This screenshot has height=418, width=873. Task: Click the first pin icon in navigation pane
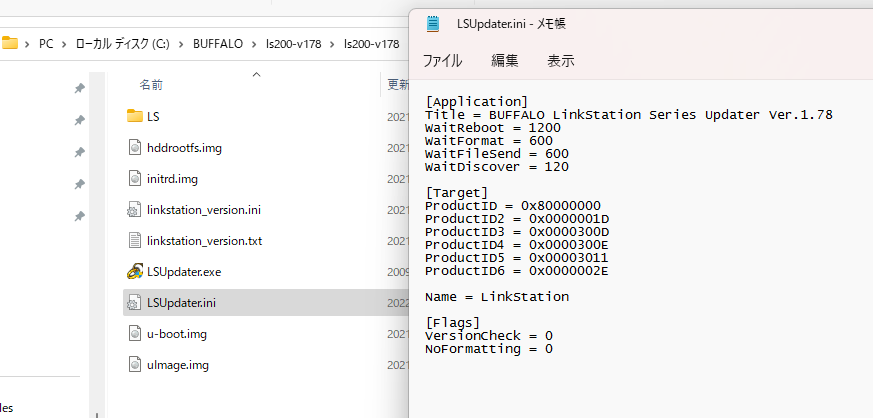point(80,88)
